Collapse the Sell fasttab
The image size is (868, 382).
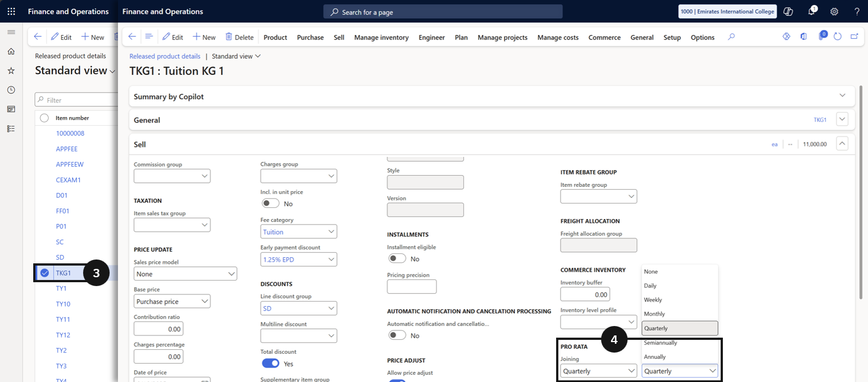click(843, 144)
